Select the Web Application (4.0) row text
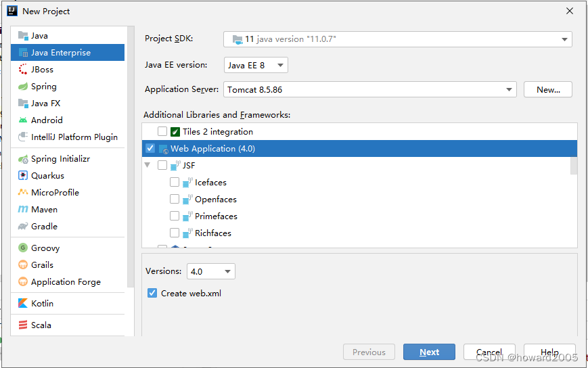The width and height of the screenshot is (588, 368). point(212,148)
